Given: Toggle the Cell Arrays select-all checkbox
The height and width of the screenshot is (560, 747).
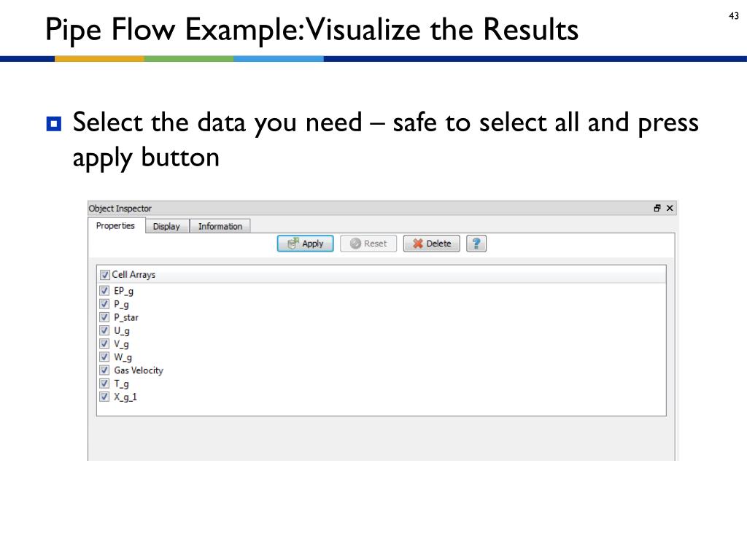Looking at the screenshot, I should pyautogui.click(x=105, y=275).
